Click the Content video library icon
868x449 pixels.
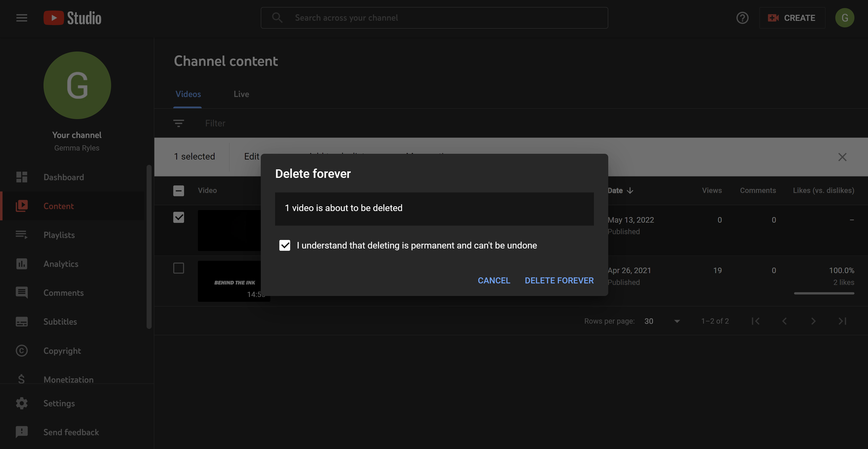22,206
